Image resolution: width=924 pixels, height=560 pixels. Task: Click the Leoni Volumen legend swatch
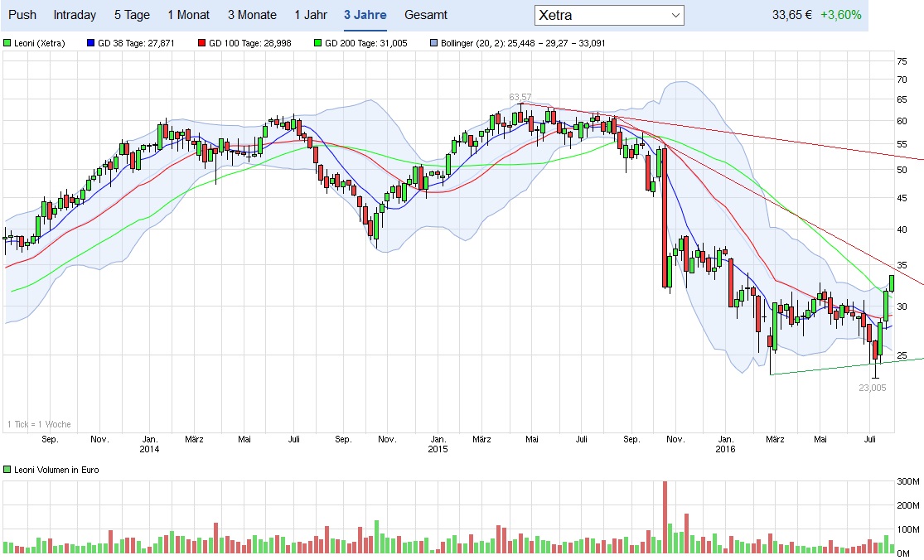click(7, 470)
